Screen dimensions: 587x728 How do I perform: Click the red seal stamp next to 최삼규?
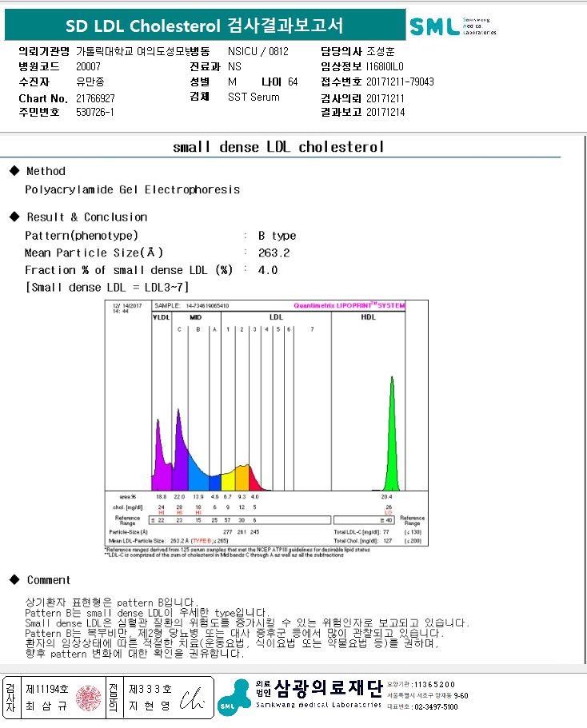88,698
